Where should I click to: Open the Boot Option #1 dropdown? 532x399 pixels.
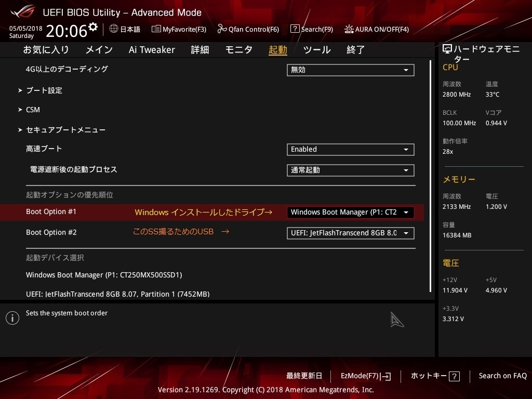coord(350,212)
